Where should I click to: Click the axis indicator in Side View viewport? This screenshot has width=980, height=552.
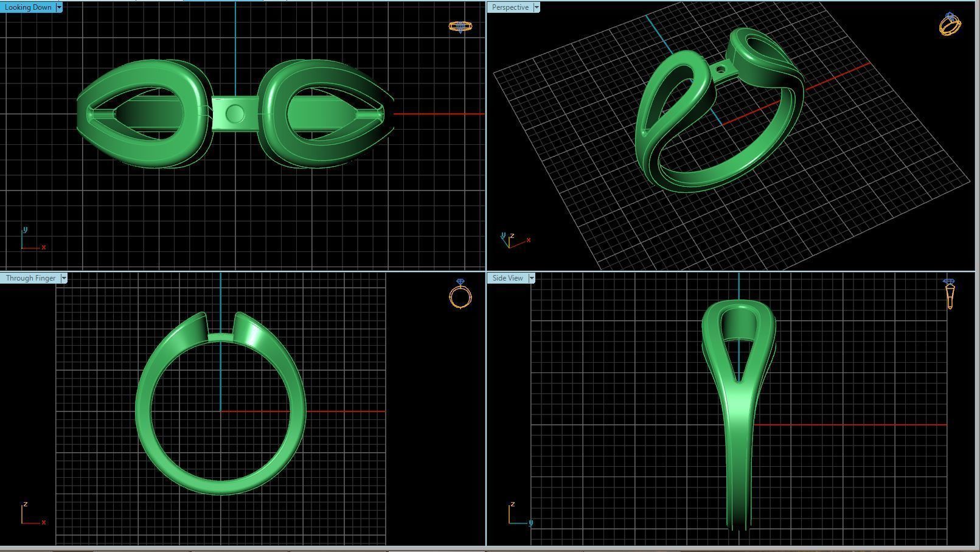coord(521,514)
